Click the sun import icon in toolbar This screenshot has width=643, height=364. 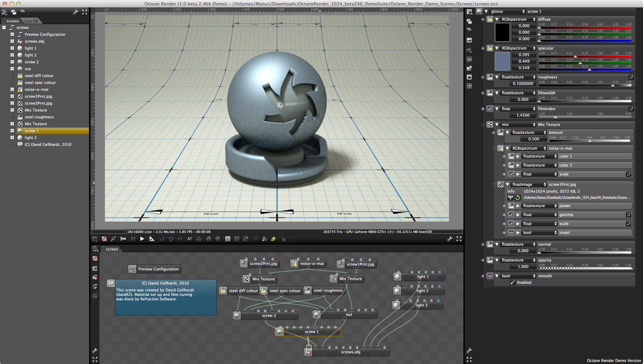[274, 239]
